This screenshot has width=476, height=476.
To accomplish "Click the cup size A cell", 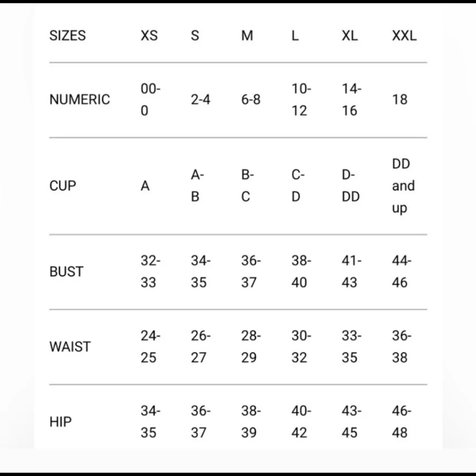I will pyautogui.click(x=145, y=186).
